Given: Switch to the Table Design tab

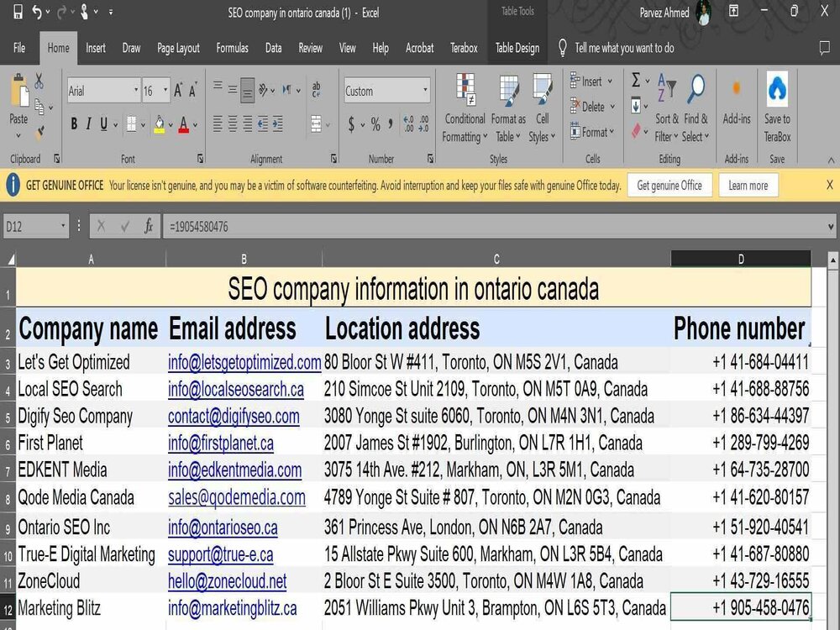Looking at the screenshot, I should coord(517,48).
